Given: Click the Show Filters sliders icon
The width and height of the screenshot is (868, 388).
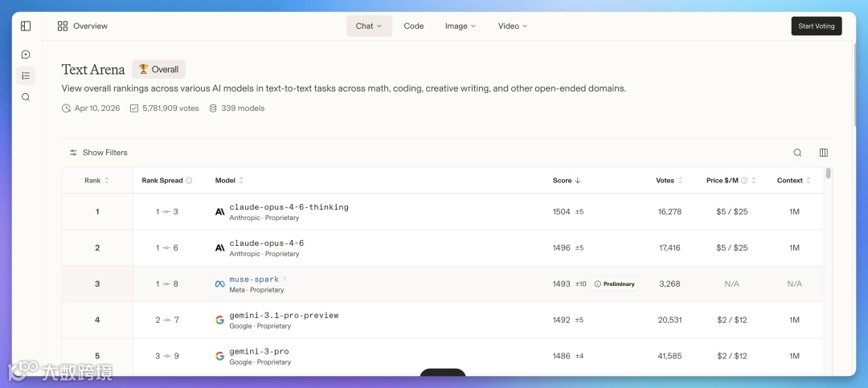Looking at the screenshot, I should [x=73, y=153].
